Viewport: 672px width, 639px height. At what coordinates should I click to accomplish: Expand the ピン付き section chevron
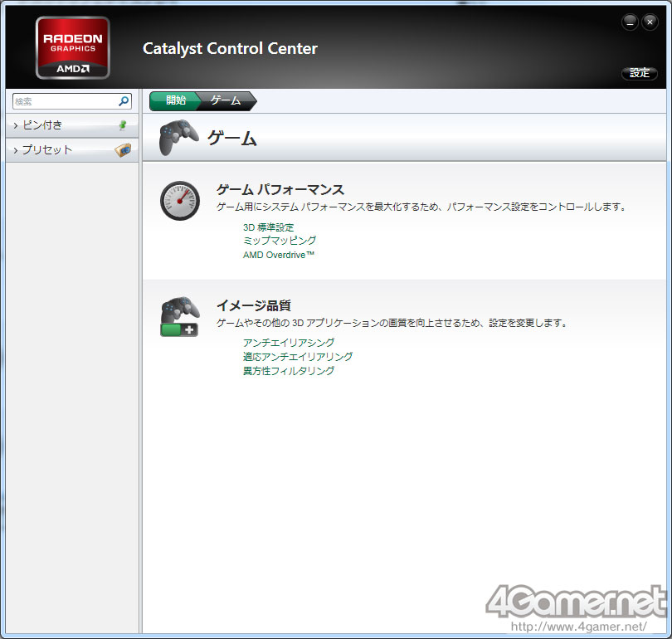coord(16,125)
